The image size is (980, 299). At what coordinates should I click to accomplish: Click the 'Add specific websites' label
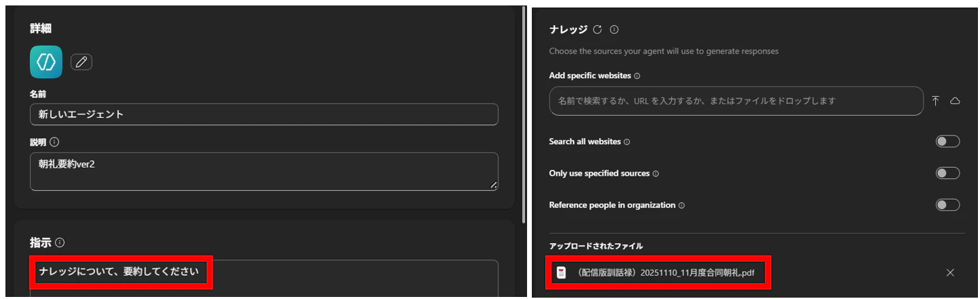tap(590, 76)
